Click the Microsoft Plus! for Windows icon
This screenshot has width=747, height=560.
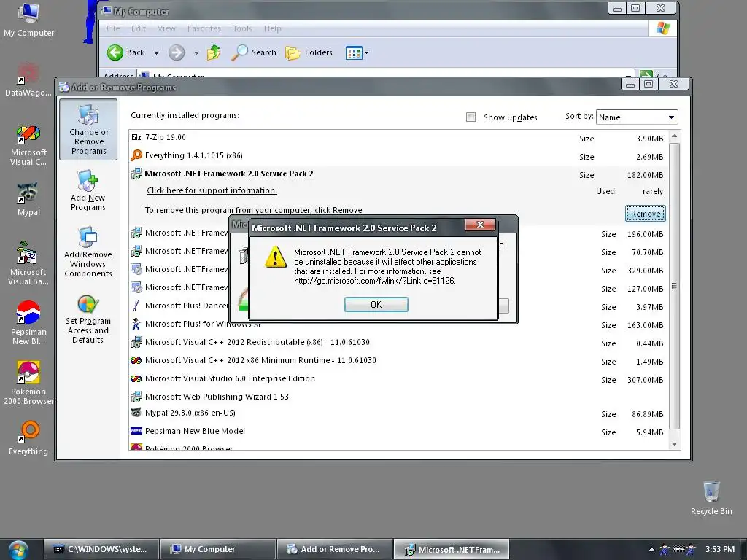coord(136,324)
